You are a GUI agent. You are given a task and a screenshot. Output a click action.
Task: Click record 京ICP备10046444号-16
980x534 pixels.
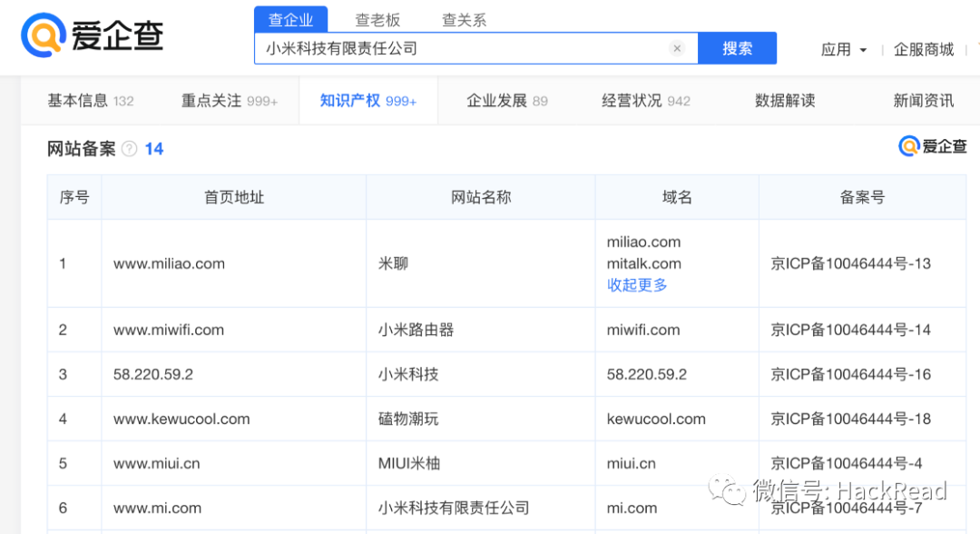[850, 374]
